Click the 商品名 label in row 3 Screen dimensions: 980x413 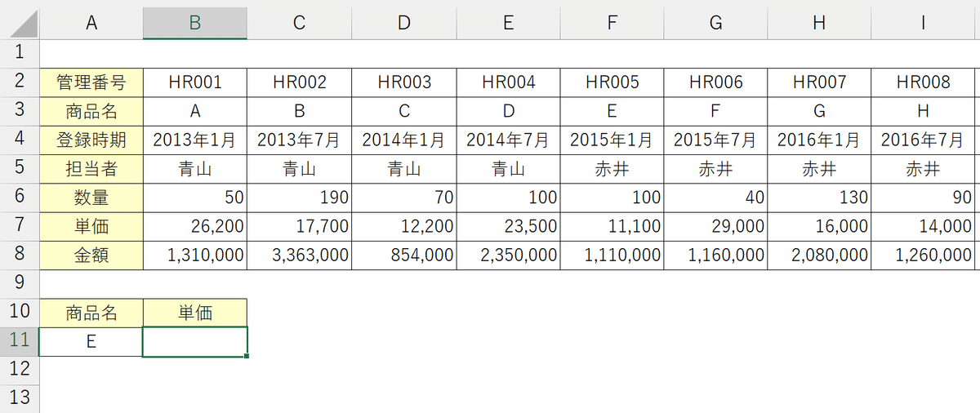point(91,111)
